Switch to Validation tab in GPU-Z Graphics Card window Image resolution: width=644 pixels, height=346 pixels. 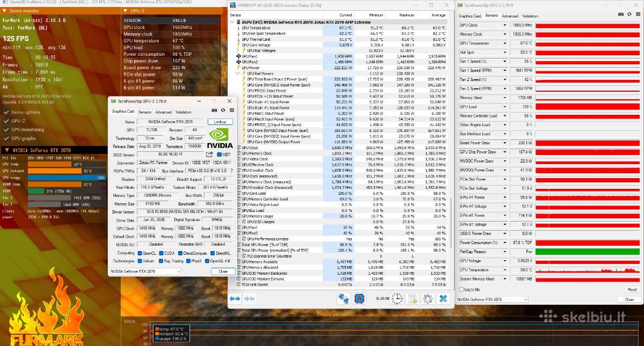[x=183, y=112]
